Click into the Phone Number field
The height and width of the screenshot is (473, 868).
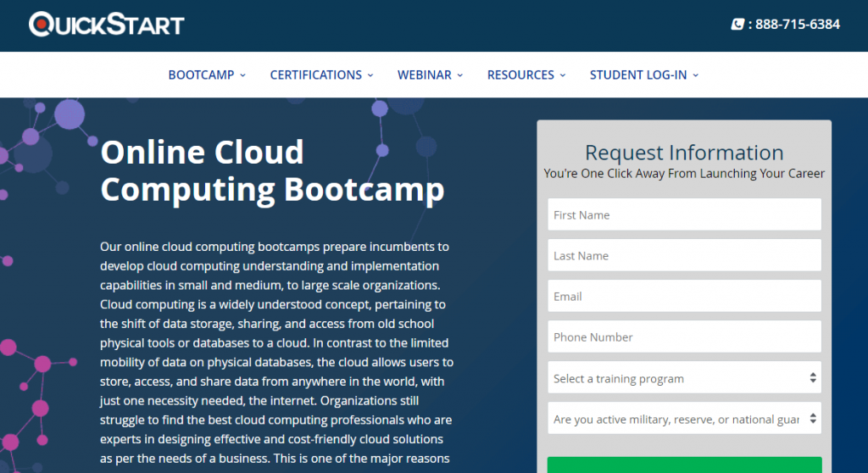[684, 337]
